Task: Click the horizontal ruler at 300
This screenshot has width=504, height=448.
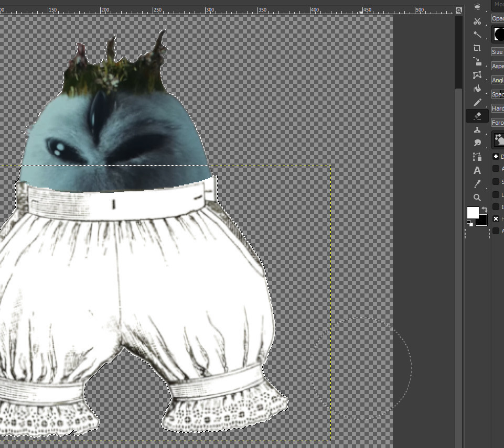Action: 210,10
